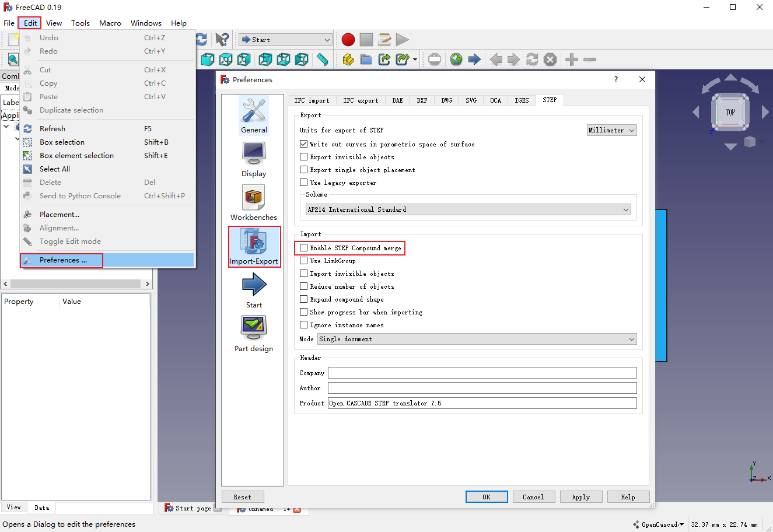Expand the Make sub-link dropdown arrow
This screenshot has width=773, height=532.
pos(415,60)
